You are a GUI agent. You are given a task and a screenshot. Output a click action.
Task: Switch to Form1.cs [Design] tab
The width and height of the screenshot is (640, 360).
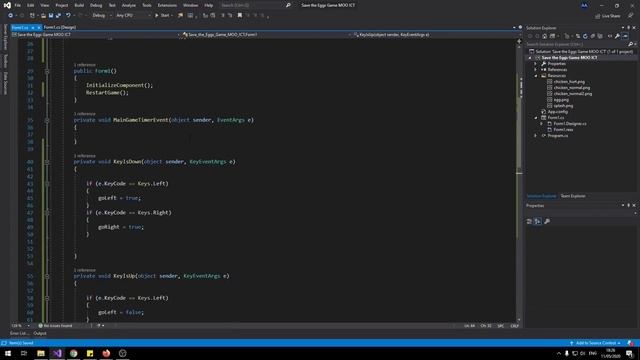[60, 27]
